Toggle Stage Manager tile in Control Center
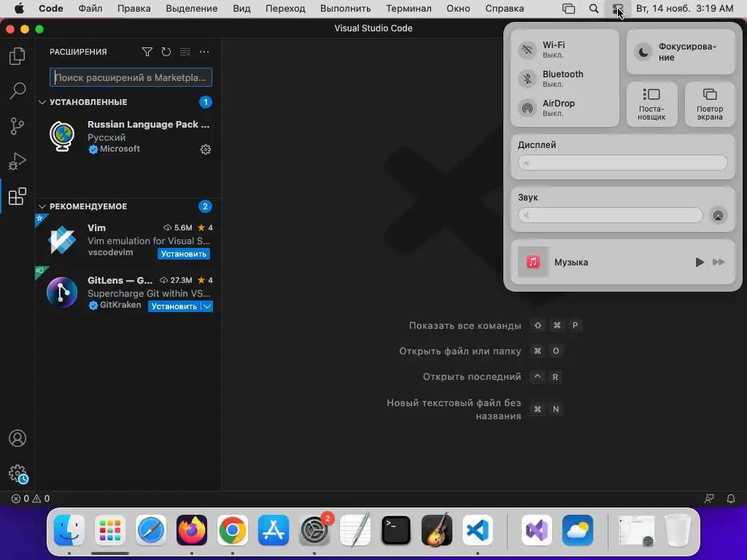Image resolution: width=747 pixels, height=560 pixels. click(x=651, y=104)
